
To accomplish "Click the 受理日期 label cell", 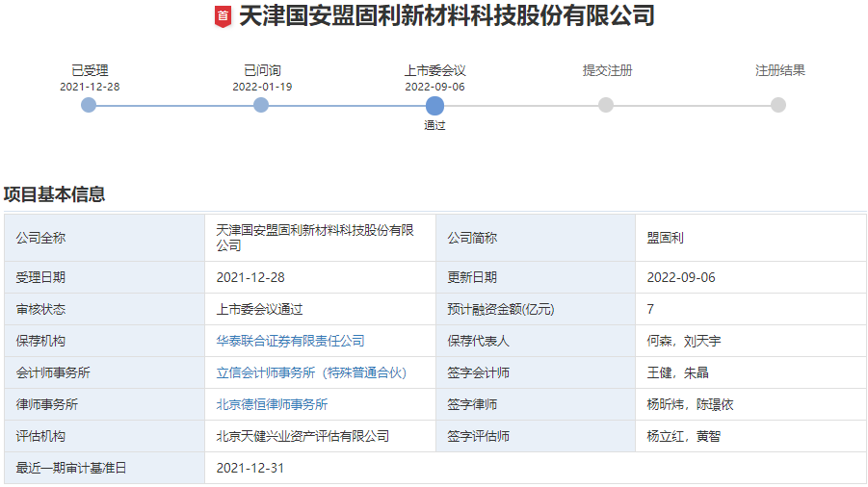I will coord(105,277).
